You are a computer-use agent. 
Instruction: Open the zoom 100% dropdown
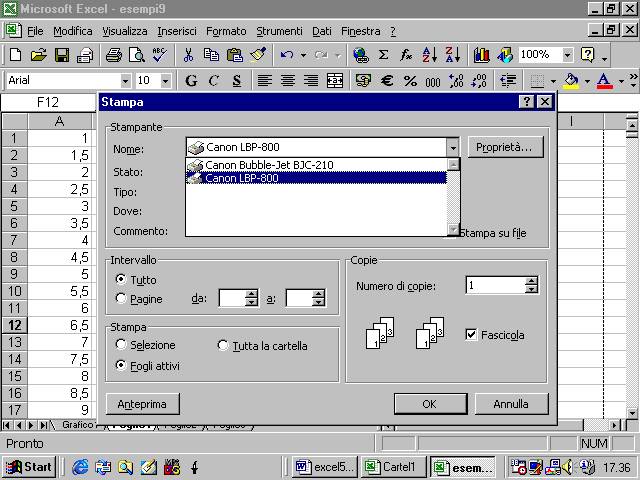click(x=567, y=55)
